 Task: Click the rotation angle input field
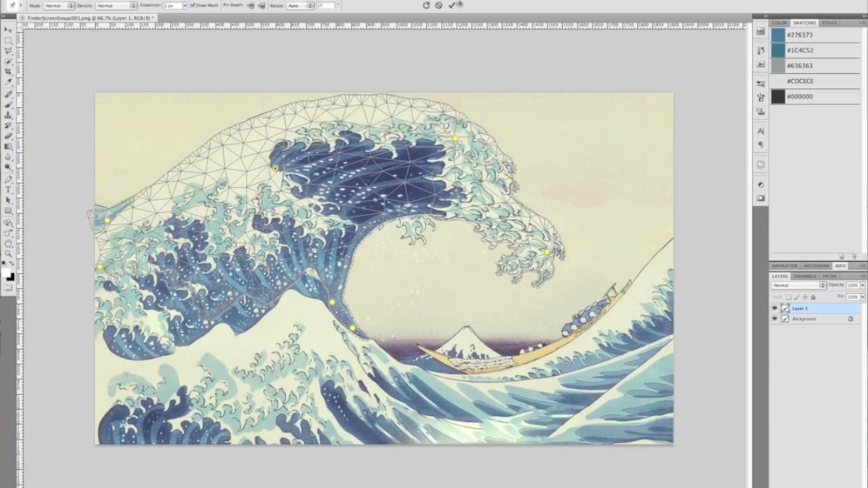coord(325,5)
